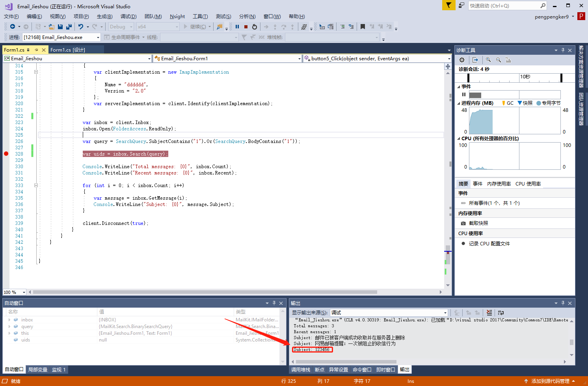588x386 pixels.
Task: Select the 内存使用率 diagnostics tab
Action: [x=499, y=184]
